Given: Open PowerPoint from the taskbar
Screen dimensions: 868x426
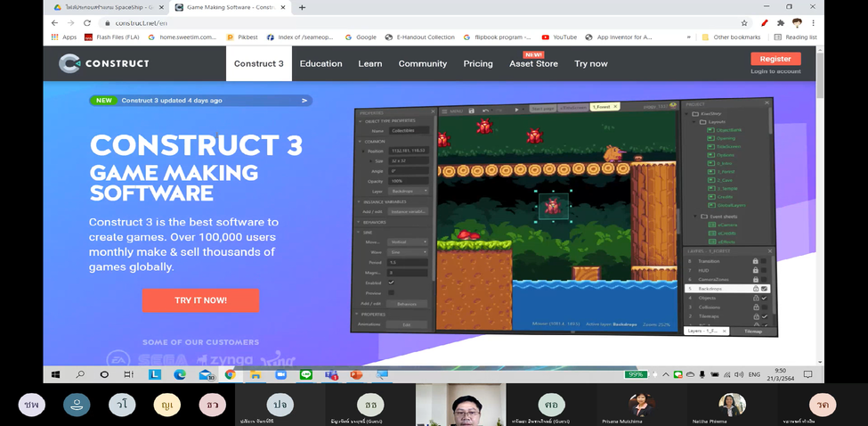Looking at the screenshot, I should pos(356,374).
